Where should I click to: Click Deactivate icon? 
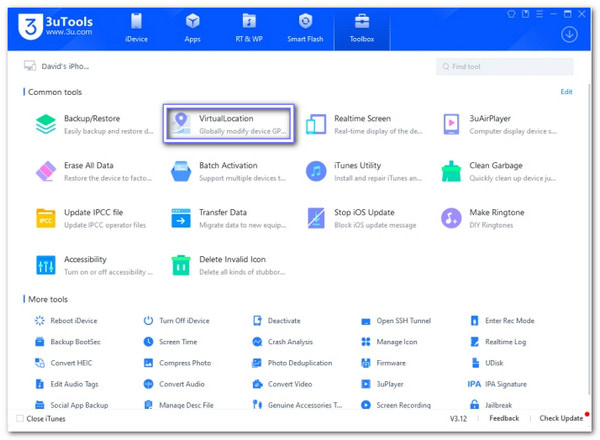[x=257, y=321]
